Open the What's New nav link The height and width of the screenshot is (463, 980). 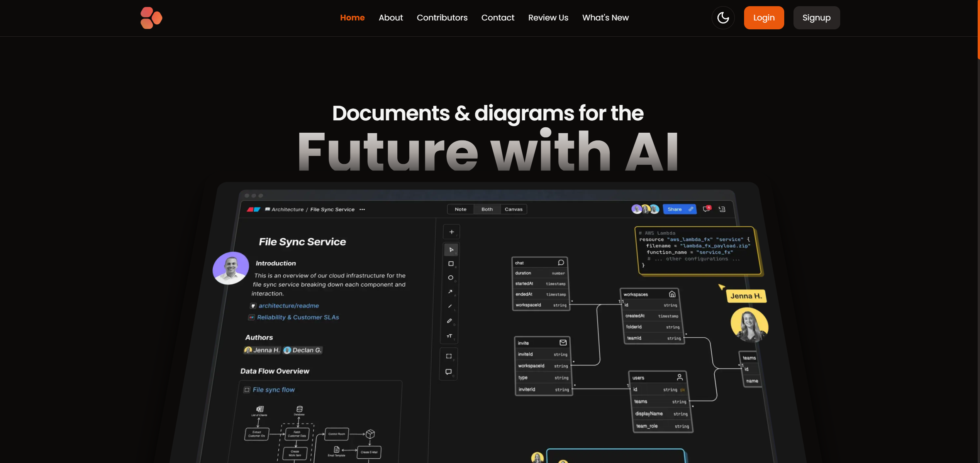click(605, 18)
